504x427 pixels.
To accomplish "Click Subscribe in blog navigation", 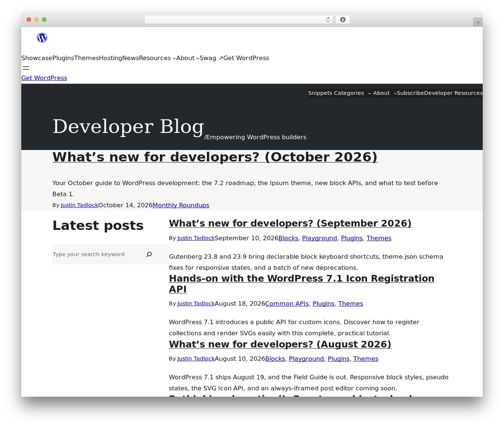I will [x=410, y=93].
